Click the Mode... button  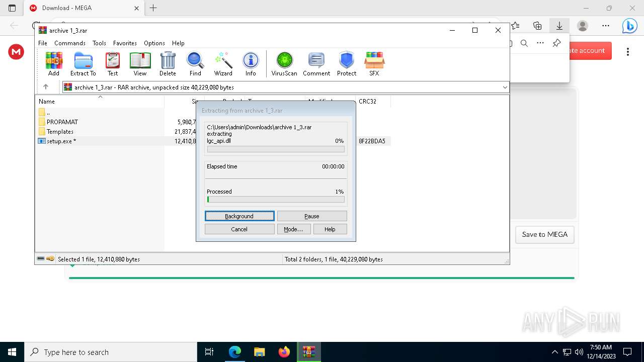(x=293, y=229)
